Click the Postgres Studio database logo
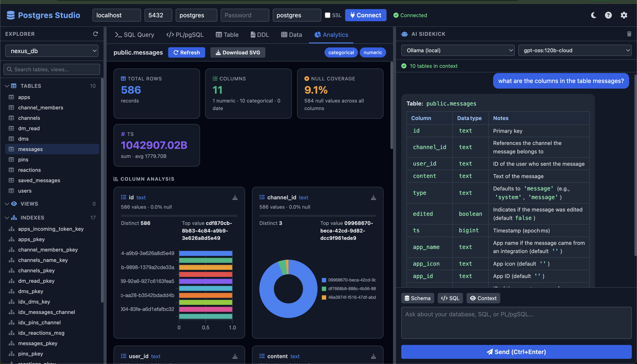 [10, 15]
